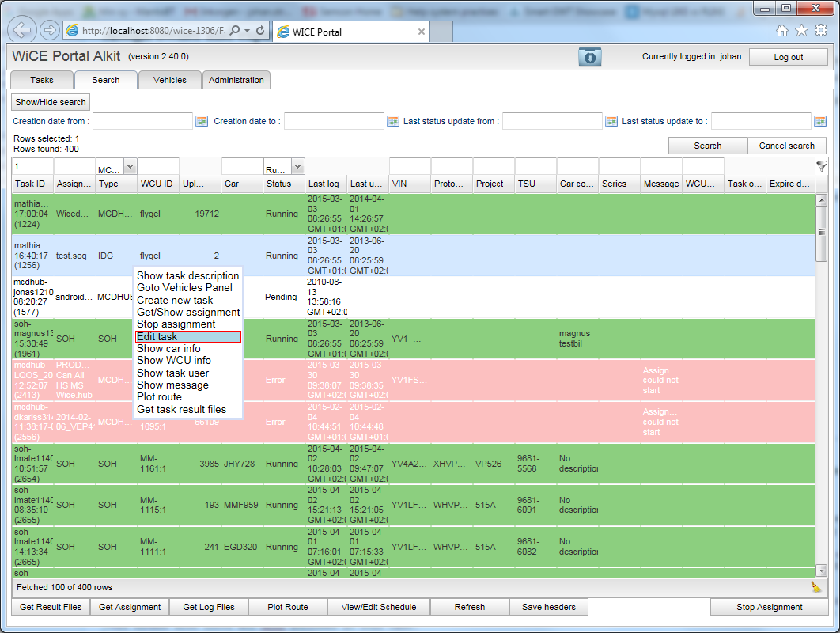
Task: Switch to the Vehicles tab
Action: (170, 80)
